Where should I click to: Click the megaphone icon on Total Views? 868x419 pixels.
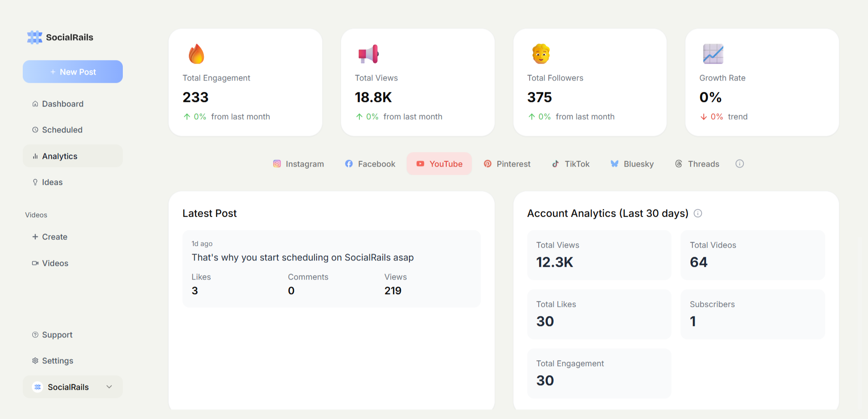pos(368,54)
